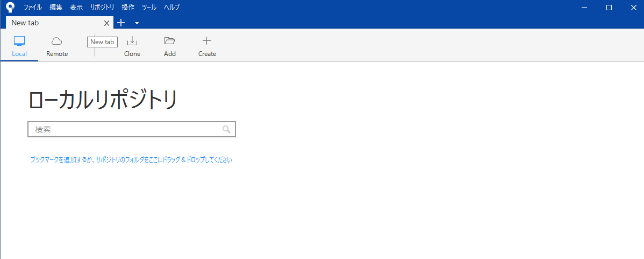
Task: Open the ファイル menu
Action: point(33,8)
